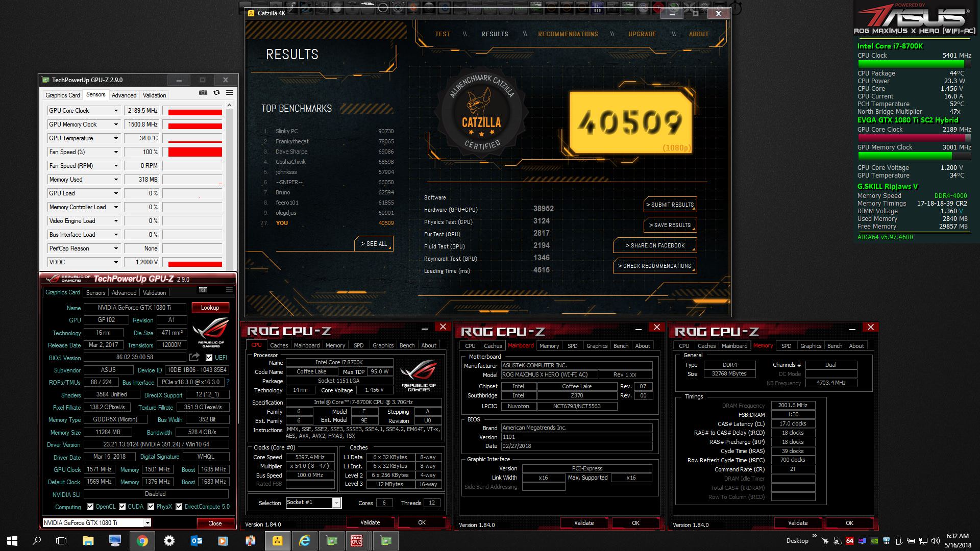Screen dimensions: 980x551
Task: Click the refresh icon in GPU-Z Sensors window
Action: coord(216,92)
